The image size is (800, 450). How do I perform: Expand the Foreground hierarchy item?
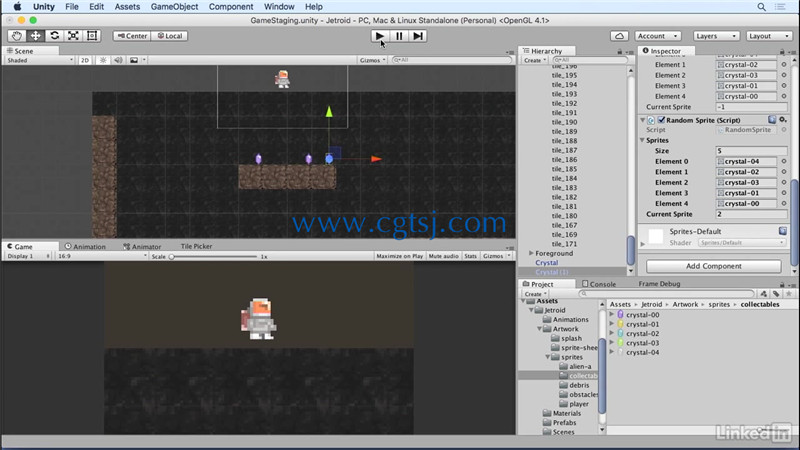point(531,253)
